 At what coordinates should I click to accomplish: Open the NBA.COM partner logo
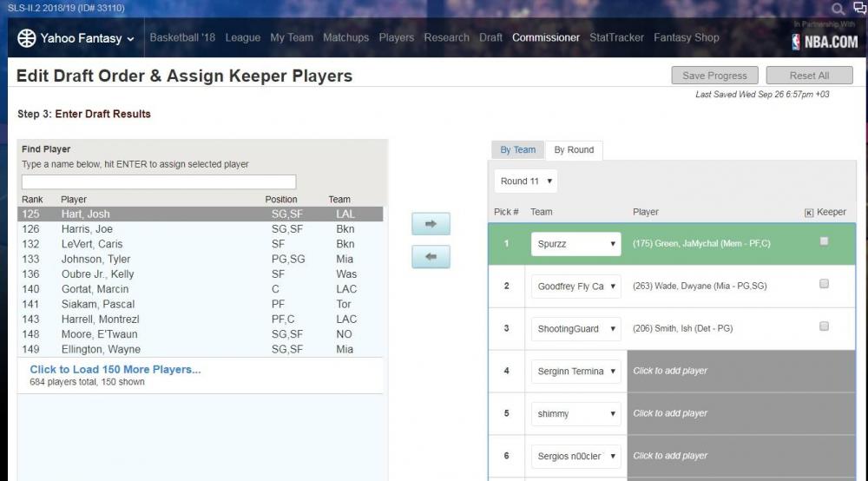(x=825, y=41)
